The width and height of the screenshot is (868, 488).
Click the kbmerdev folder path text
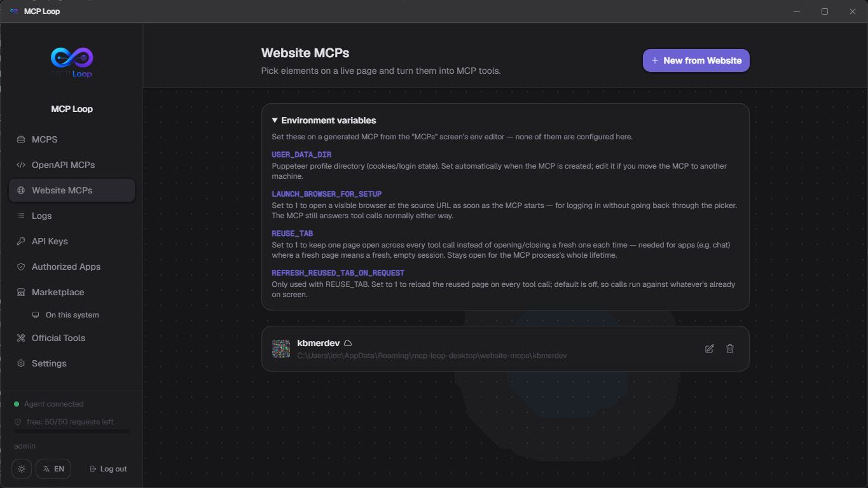[x=432, y=356]
